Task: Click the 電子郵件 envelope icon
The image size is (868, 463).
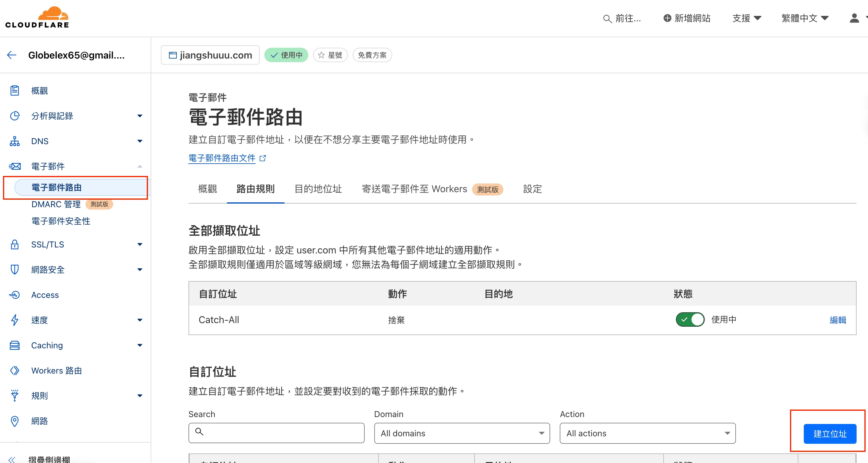Action: pos(14,166)
